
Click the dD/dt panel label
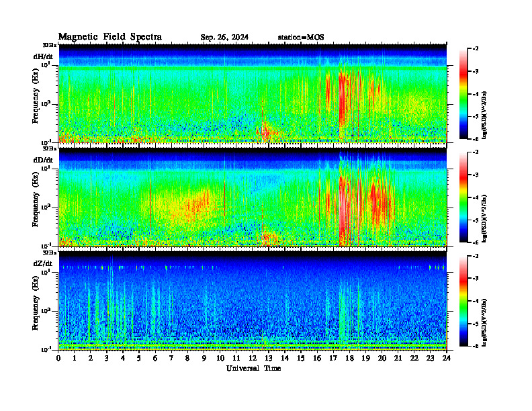tap(43, 160)
